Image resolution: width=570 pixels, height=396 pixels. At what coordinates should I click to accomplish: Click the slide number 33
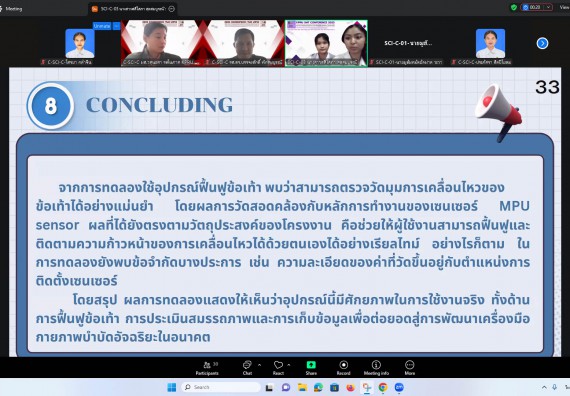point(547,87)
